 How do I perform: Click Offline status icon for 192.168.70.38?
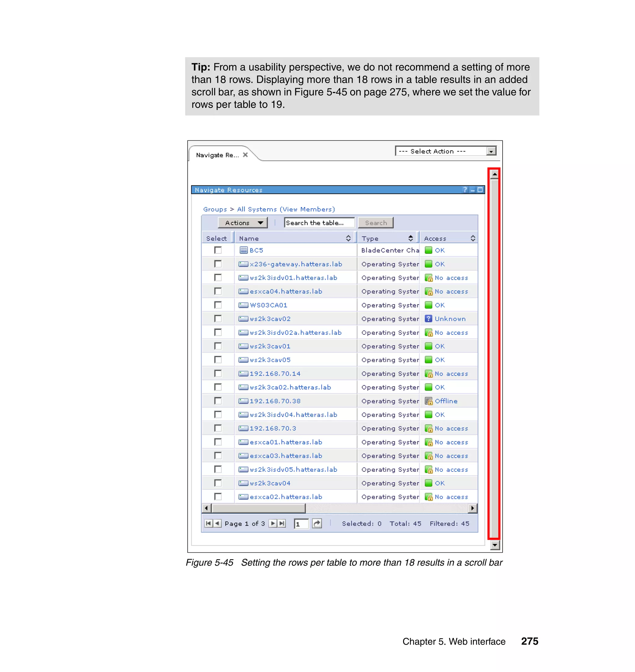429,401
